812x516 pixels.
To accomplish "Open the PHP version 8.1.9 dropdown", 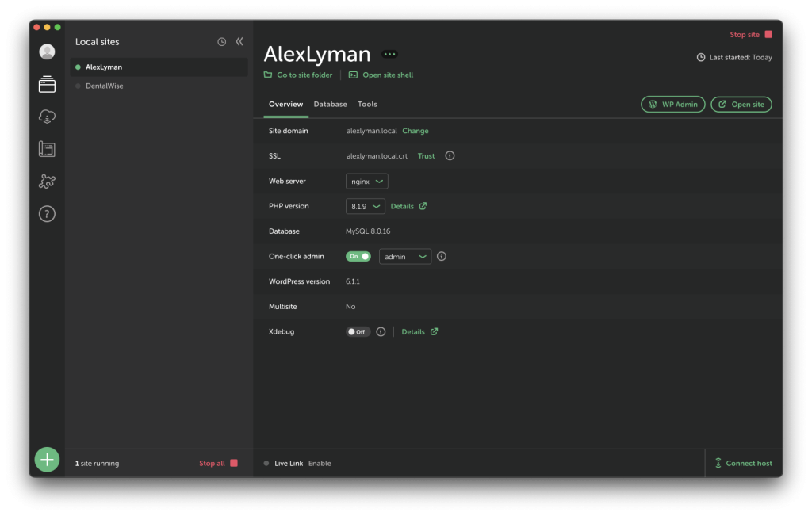I will point(366,206).
